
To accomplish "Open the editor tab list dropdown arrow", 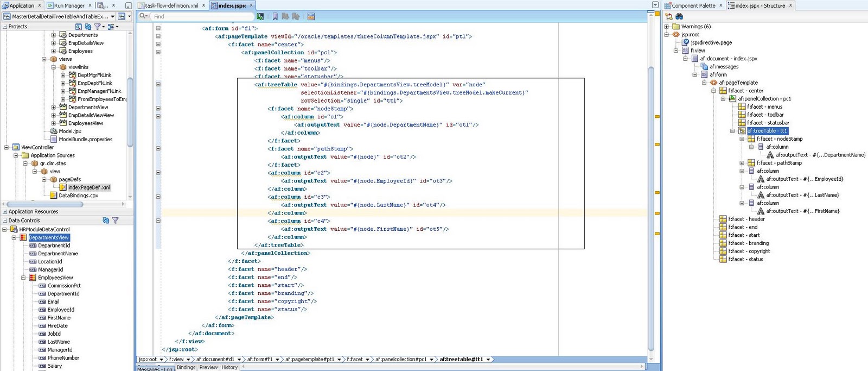I will 655,5.
